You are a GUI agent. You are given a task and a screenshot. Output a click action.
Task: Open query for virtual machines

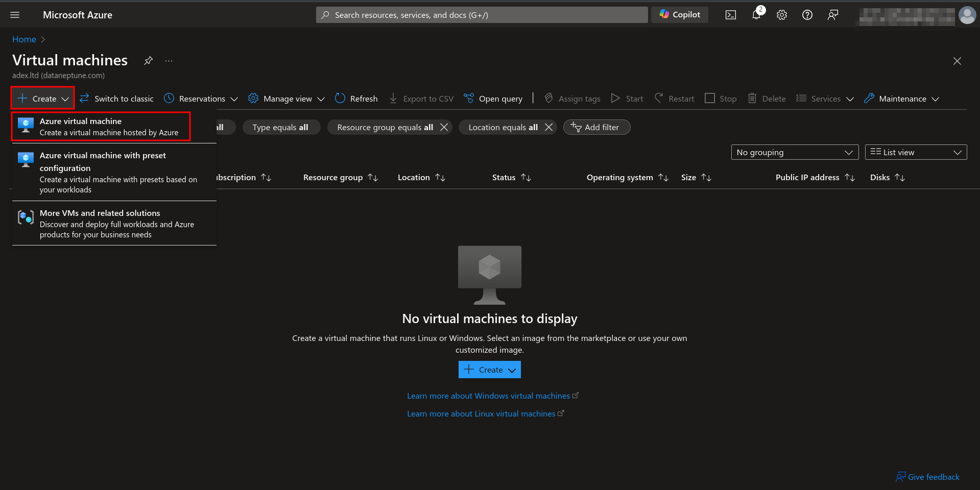pyautogui.click(x=492, y=99)
